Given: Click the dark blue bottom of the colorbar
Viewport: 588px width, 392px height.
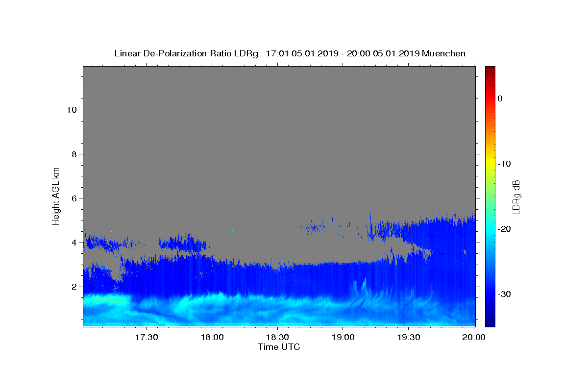Looking at the screenshot, I should point(490,322).
